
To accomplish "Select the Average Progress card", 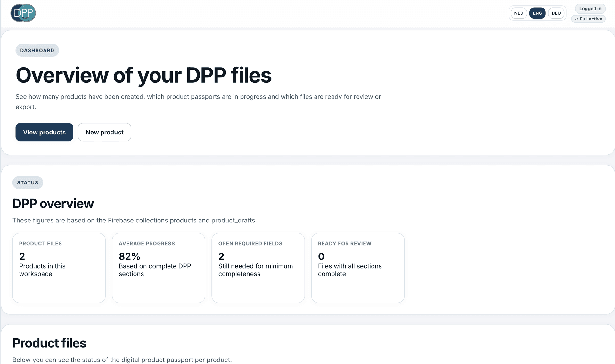I will pos(159,268).
